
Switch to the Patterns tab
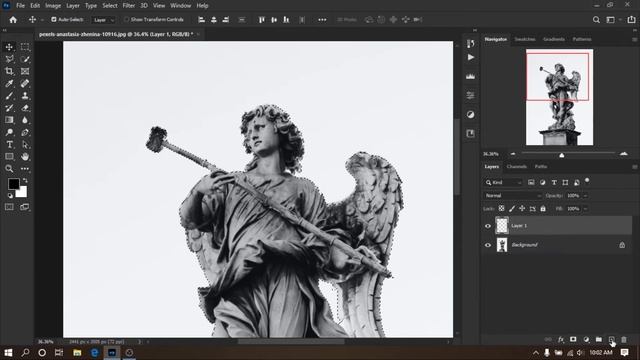pyautogui.click(x=582, y=39)
